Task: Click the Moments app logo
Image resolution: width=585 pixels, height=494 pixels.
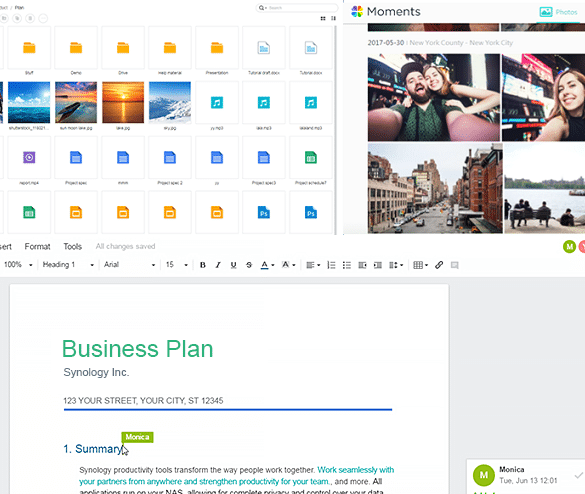Action: [357, 12]
